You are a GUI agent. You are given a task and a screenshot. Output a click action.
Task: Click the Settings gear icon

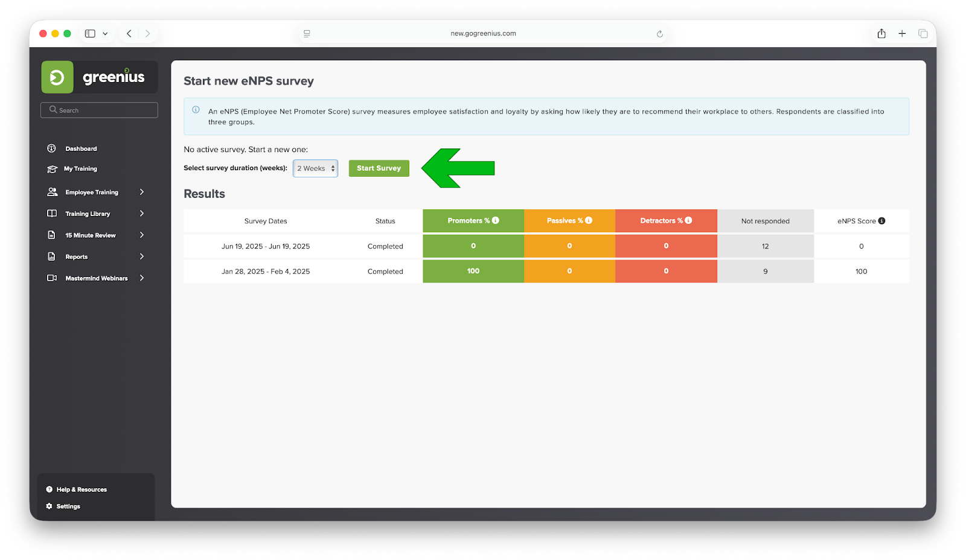click(x=50, y=506)
